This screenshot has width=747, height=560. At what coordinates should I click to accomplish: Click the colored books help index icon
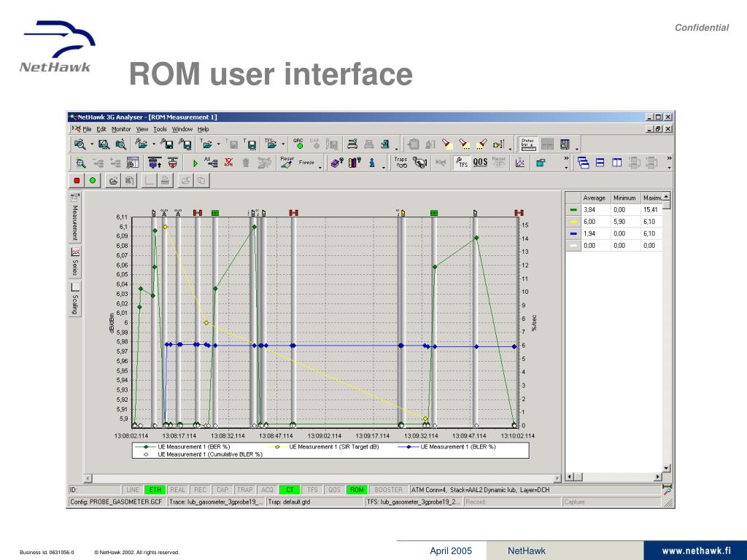[355, 163]
